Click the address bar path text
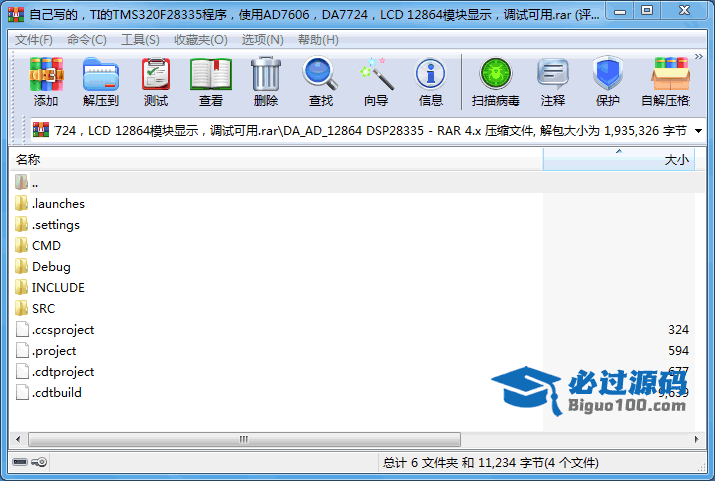The height and width of the screenshot is (481, 715). tap(371, 131)
